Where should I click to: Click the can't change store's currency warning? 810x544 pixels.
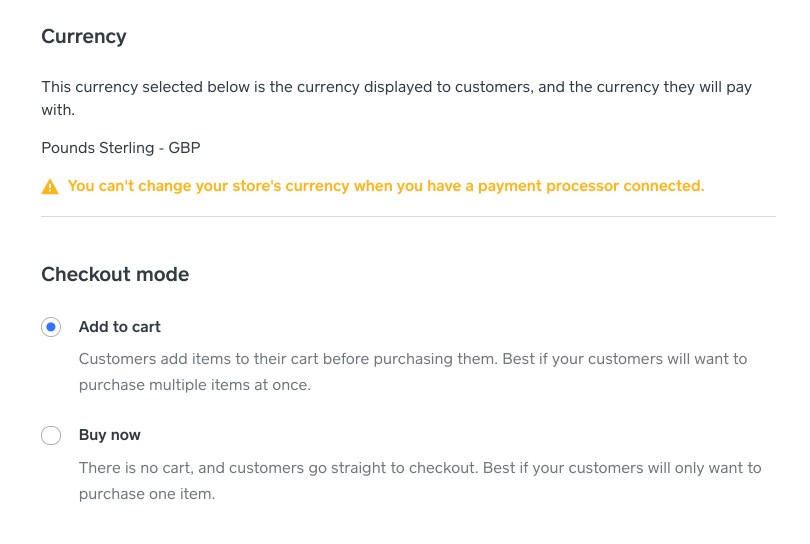pyautogui.click(x=386, y=186)
